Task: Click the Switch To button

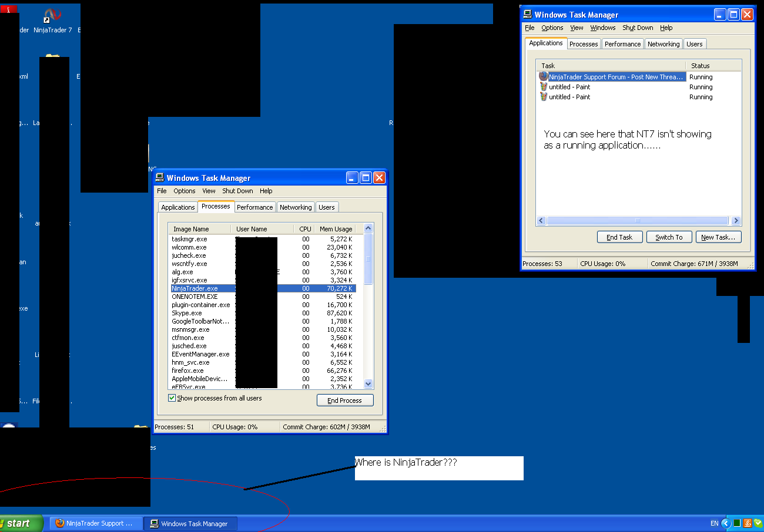Action: 669,237
